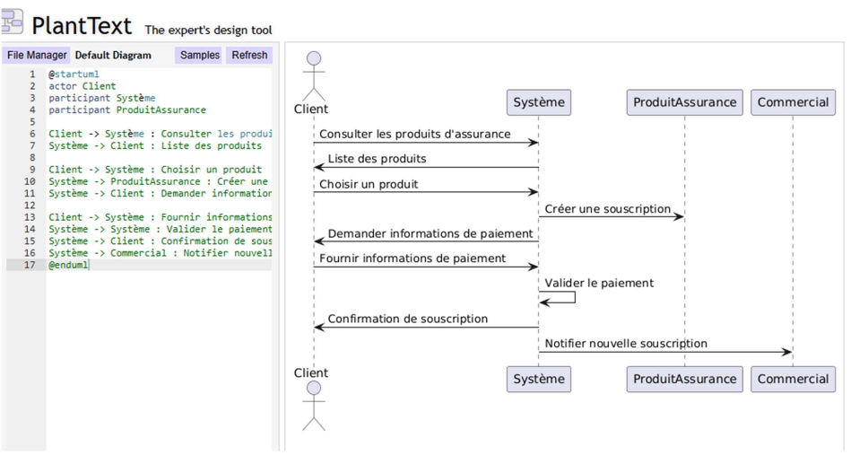Click the top ProduitAssurance participant box
868x473 pixels.
click(685, 102)
